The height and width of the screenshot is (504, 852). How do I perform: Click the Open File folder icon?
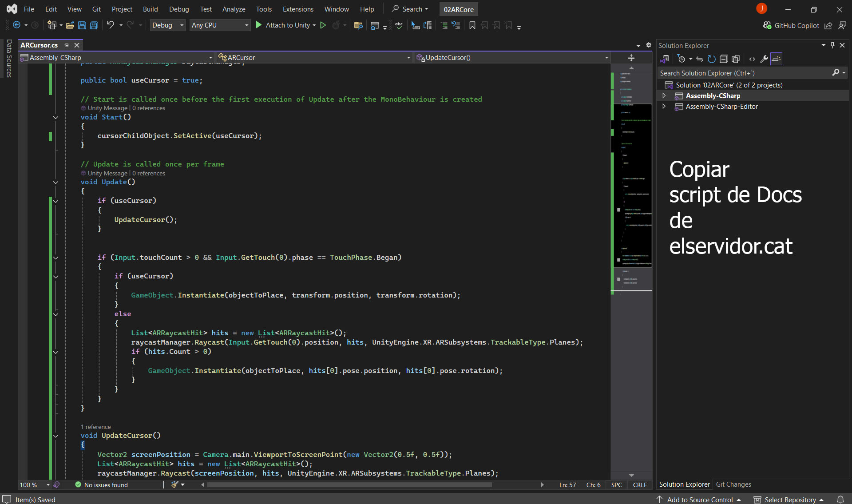[x=70, y=25]
